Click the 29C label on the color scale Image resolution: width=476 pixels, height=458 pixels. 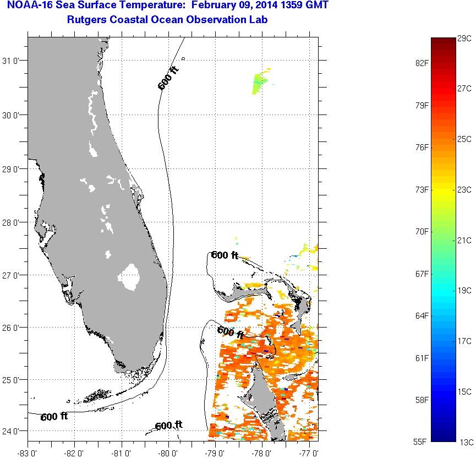pos(464,38)
